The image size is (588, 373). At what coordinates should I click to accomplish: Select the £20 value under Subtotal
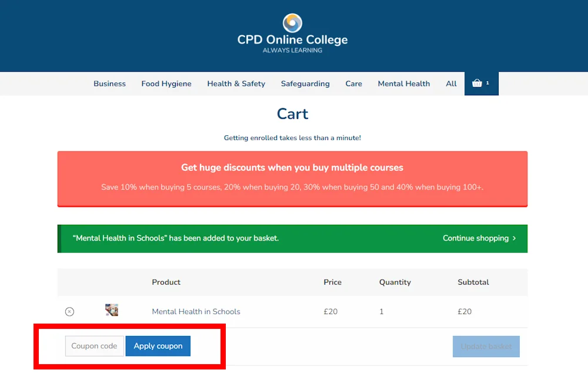coord(465,311)
